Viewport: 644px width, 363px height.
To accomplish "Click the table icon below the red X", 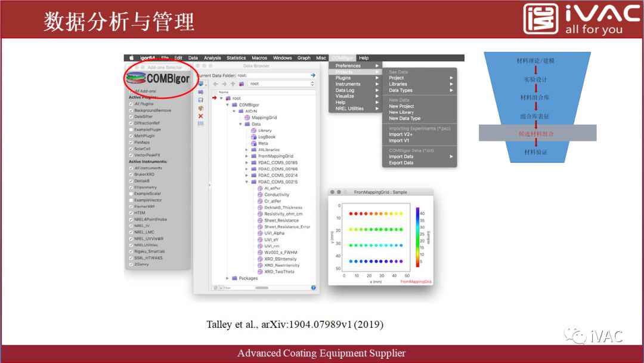I will (x=200, y=124).
